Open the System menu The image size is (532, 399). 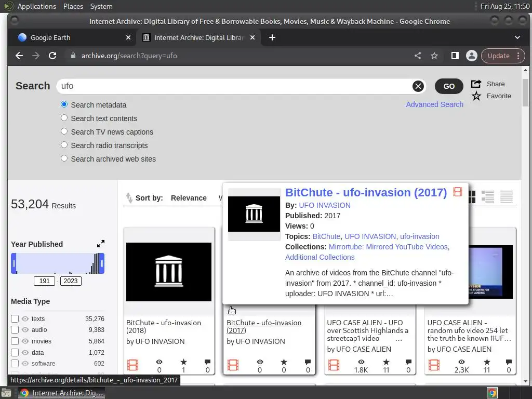[x=101, y=6]
